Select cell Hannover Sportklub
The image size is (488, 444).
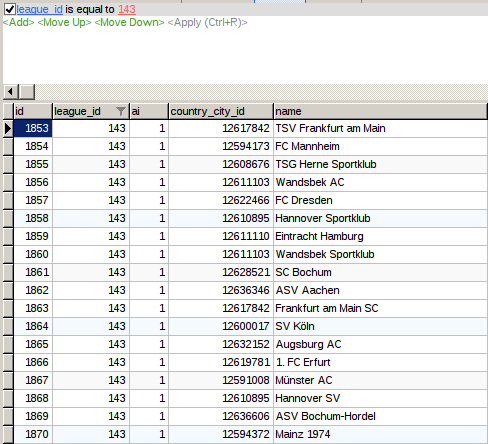(x=380, y=218)
